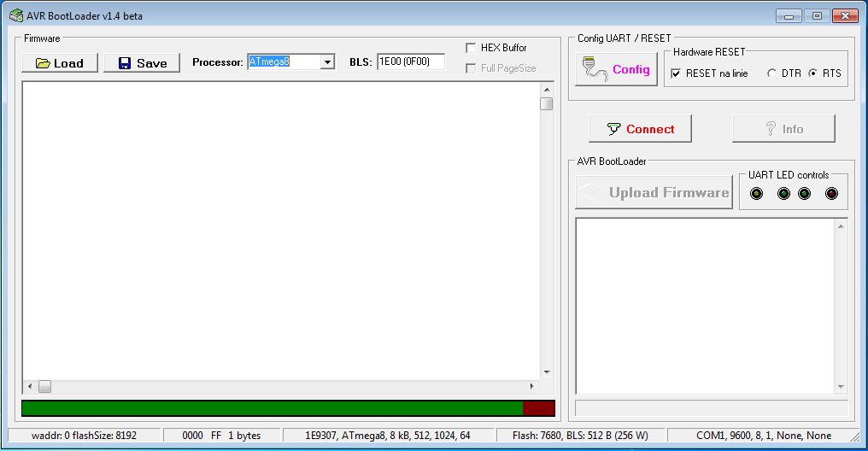Click the firmware horizontal scrollbar thumb
The height and width of the screenshot is (451, 868).
click(44, 386)
